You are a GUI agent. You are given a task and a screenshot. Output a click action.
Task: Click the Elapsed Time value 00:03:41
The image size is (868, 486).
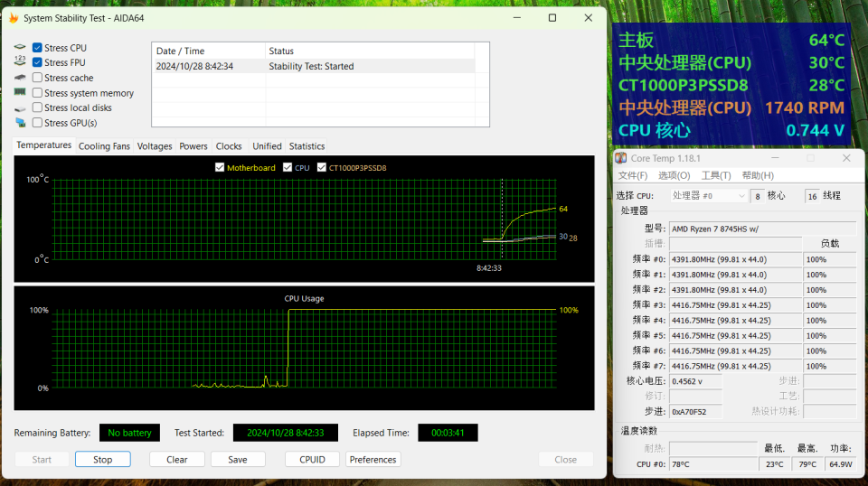point(448,433)
